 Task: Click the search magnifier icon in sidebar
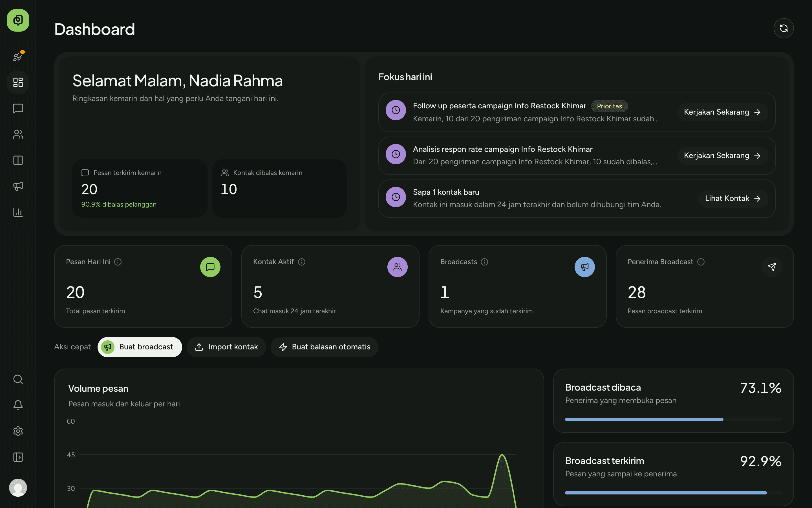(18, 379)
